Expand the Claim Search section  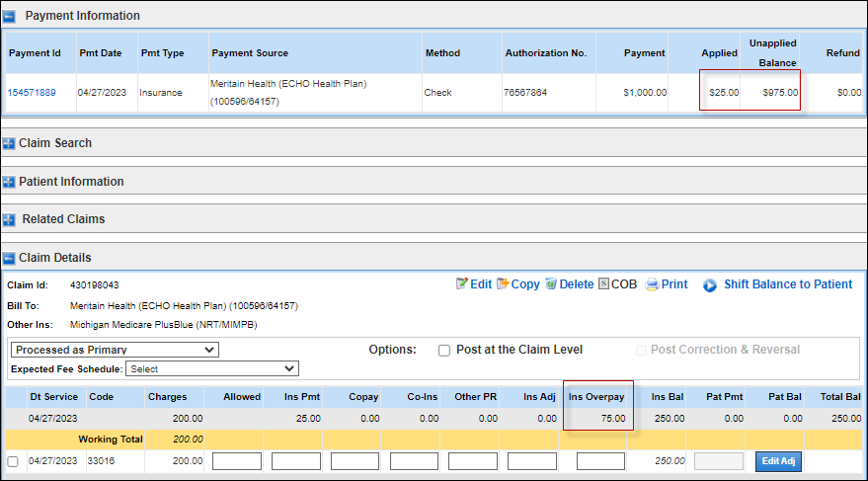[x=10, y=143]
